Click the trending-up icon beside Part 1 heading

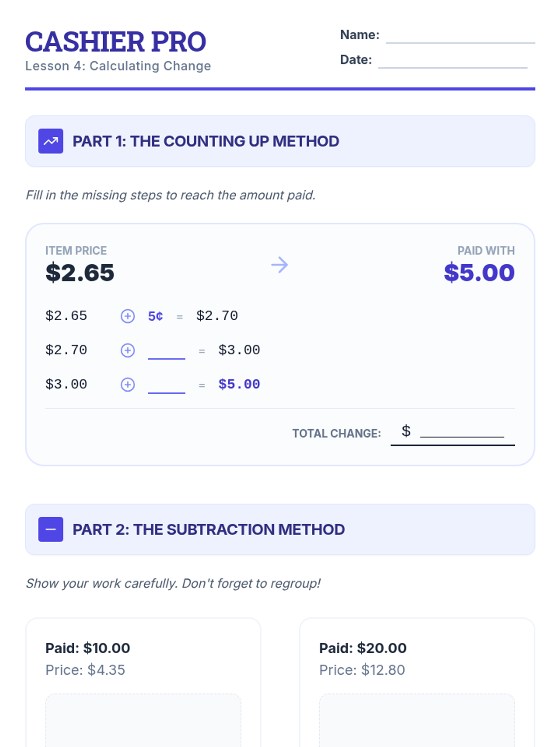pyautogui.click(x=51, y=141)
